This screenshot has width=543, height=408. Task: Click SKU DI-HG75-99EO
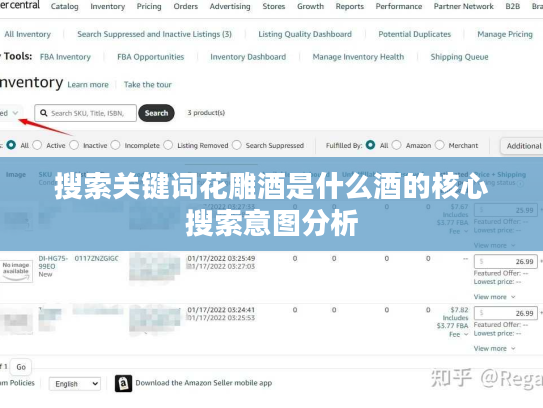[53, 262]
